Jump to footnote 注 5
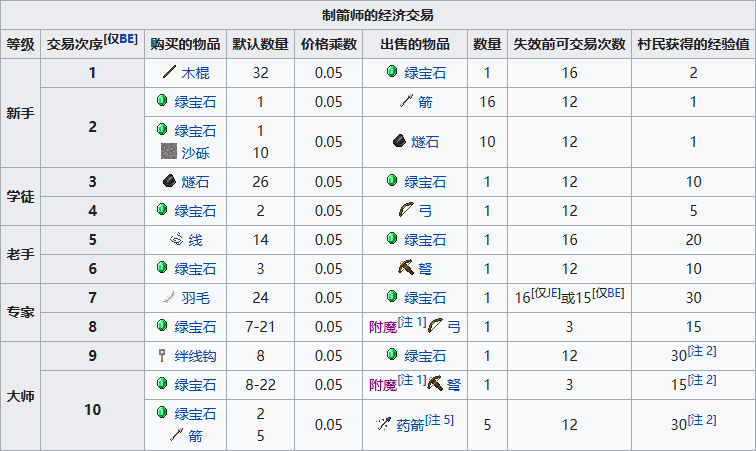This screenshot has height=451, width=756. coord(441,420)
